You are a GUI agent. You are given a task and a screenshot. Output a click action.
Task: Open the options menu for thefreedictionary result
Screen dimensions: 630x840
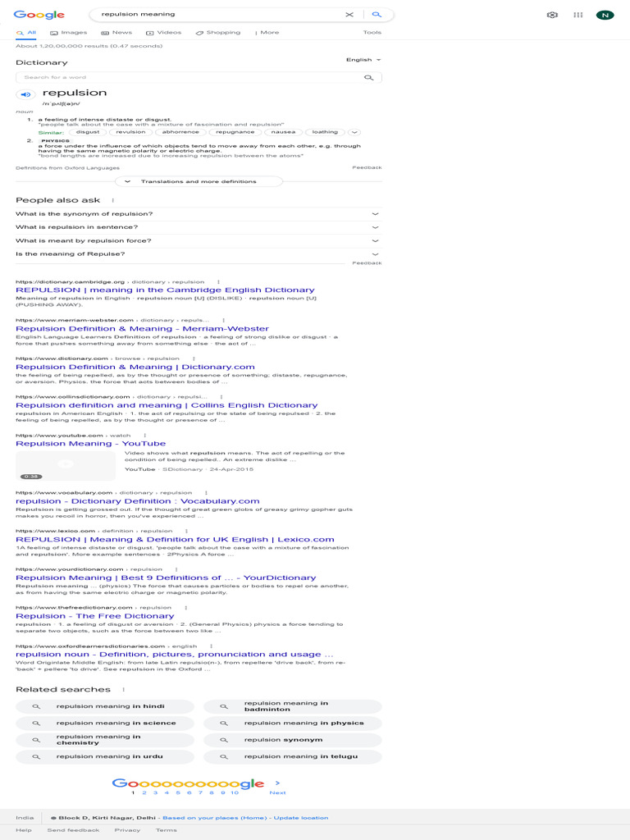186,608
